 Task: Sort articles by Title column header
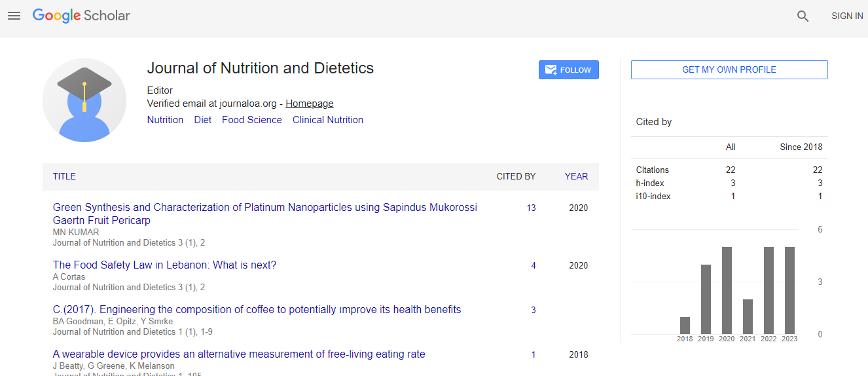coord(64,176)
